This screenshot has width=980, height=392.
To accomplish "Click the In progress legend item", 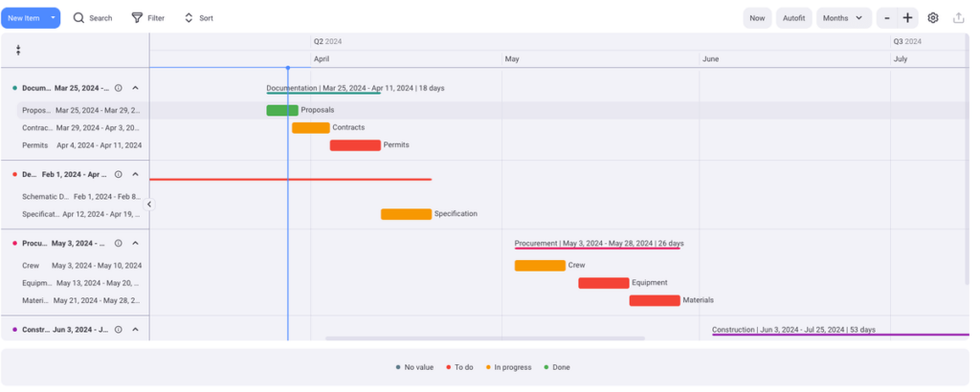I will 508,367.
